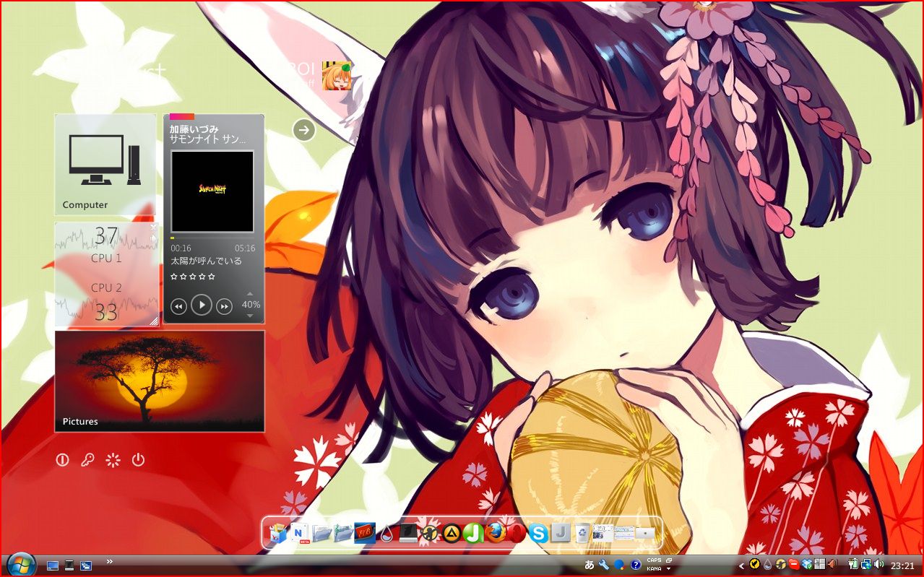Open the black drive icon in dock
The width and height of the screenshot is (924, 577).
click(408, 533)
